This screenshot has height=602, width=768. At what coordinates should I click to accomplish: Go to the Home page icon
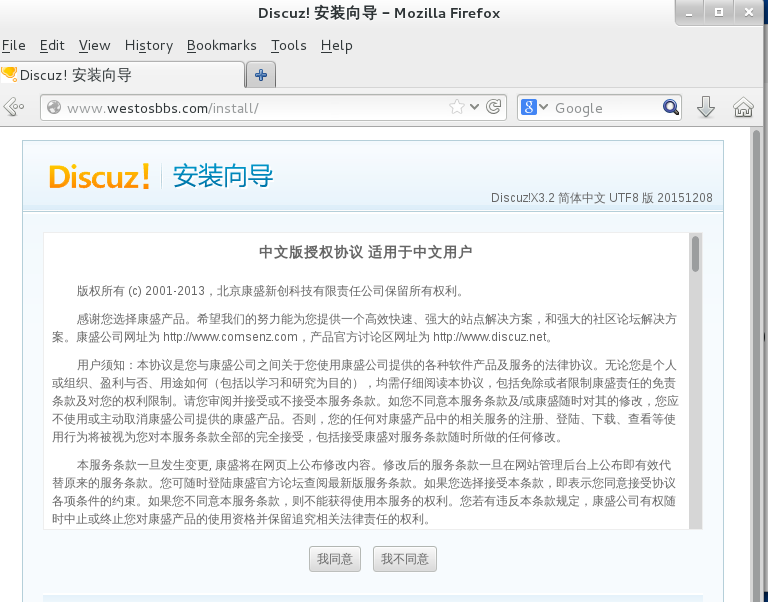point(743,107)
